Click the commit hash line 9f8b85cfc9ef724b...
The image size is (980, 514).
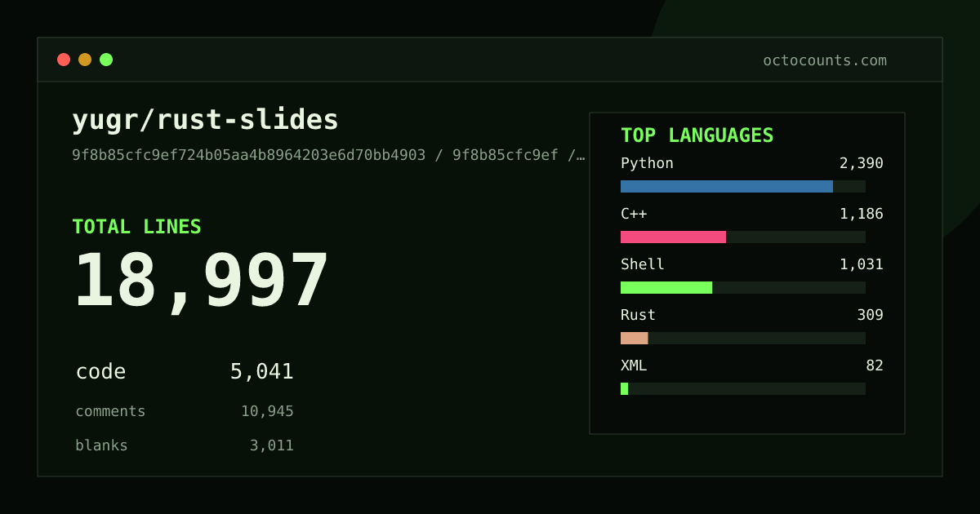coord(328,155)
